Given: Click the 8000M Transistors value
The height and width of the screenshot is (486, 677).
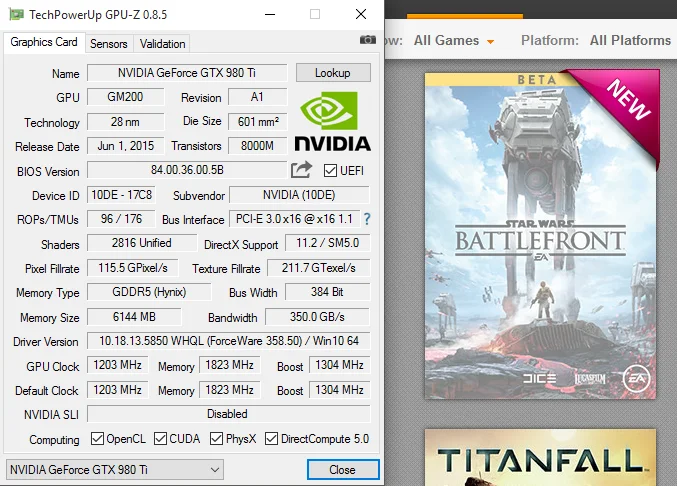Looking at the screenshot, I should coord(257,146).
